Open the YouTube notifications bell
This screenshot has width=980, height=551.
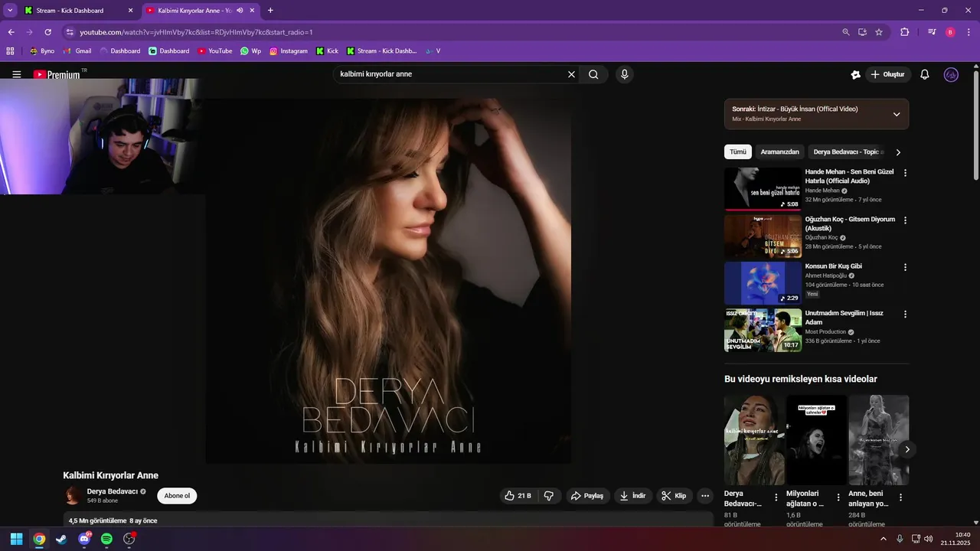[925, 74]
